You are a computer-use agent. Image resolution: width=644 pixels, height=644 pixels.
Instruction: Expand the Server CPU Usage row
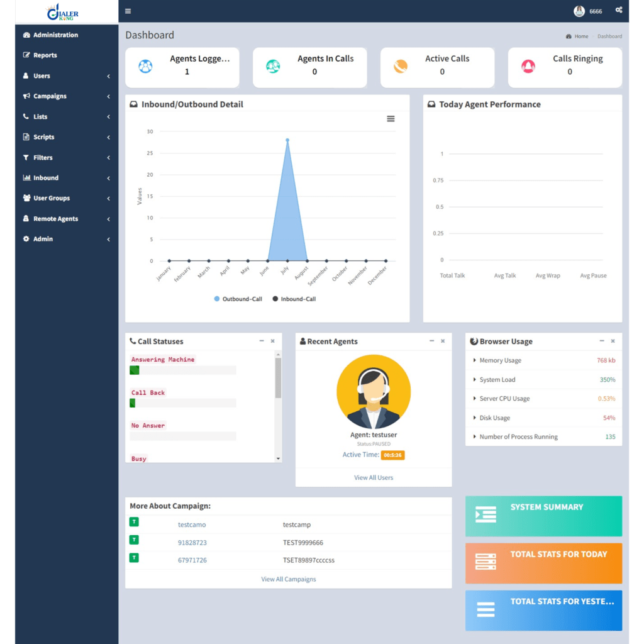543,398
